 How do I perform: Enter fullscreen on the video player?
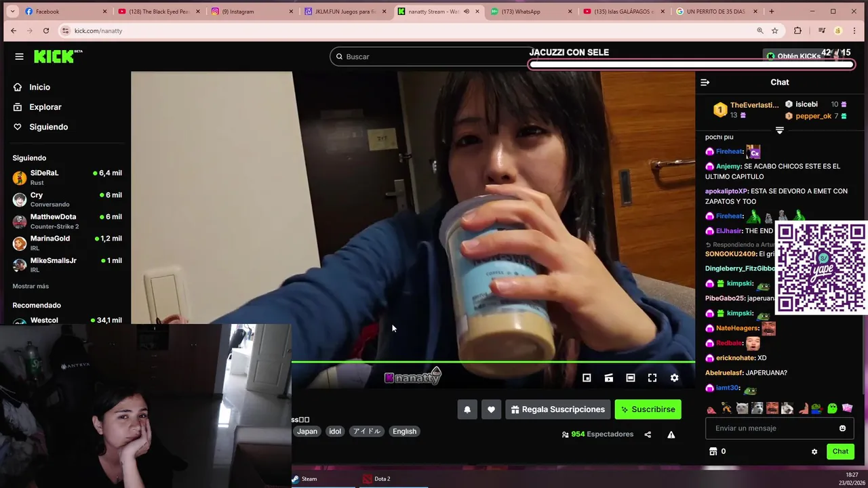pyautogui.click(x=652, y=378)
